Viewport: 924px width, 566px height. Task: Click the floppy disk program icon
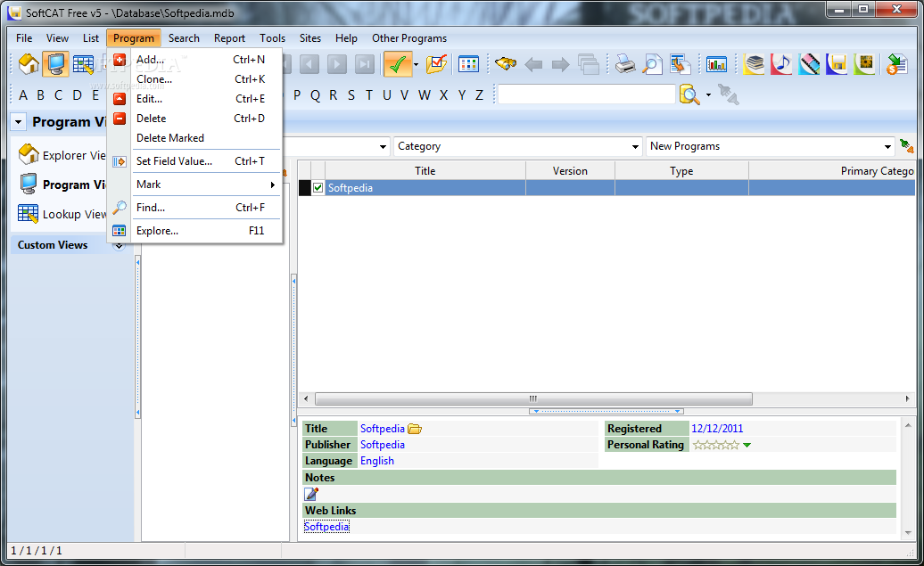click(x=837, y=63)
